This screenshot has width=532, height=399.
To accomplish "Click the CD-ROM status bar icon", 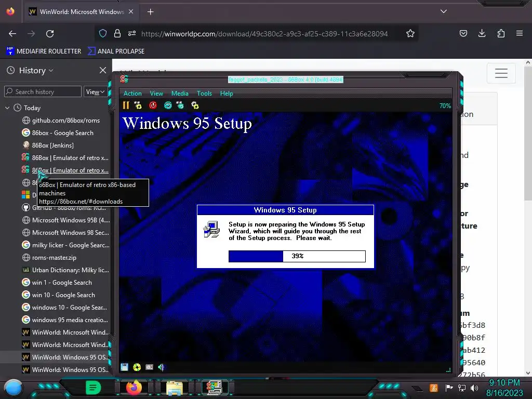I will click(x=137, y=367).
